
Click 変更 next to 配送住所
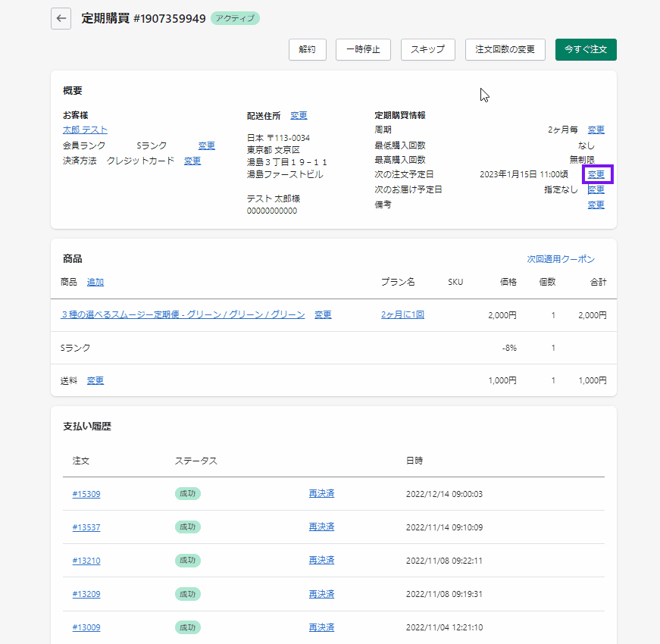pyautogui.click(x=299, y=116)
